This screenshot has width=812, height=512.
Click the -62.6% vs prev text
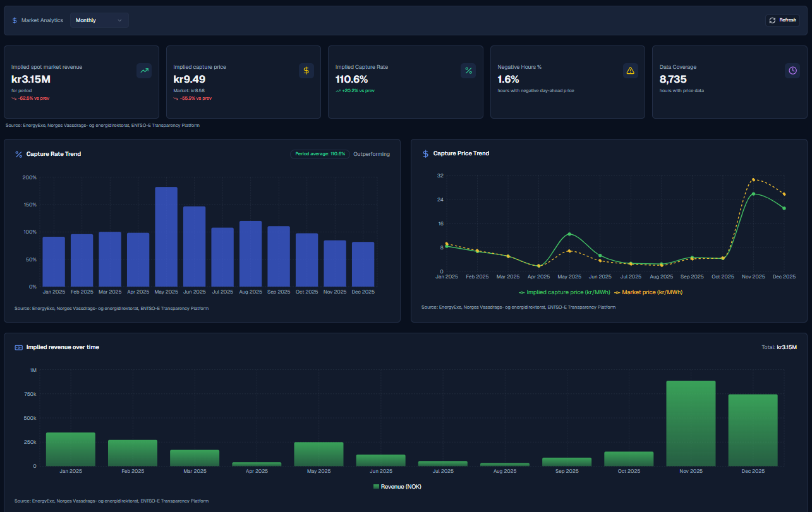click(x=33, y=98)
